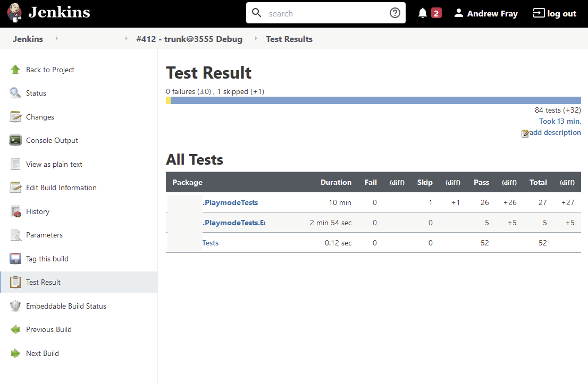Select the '2 min 54 sec' duration cell

point(330,223)
